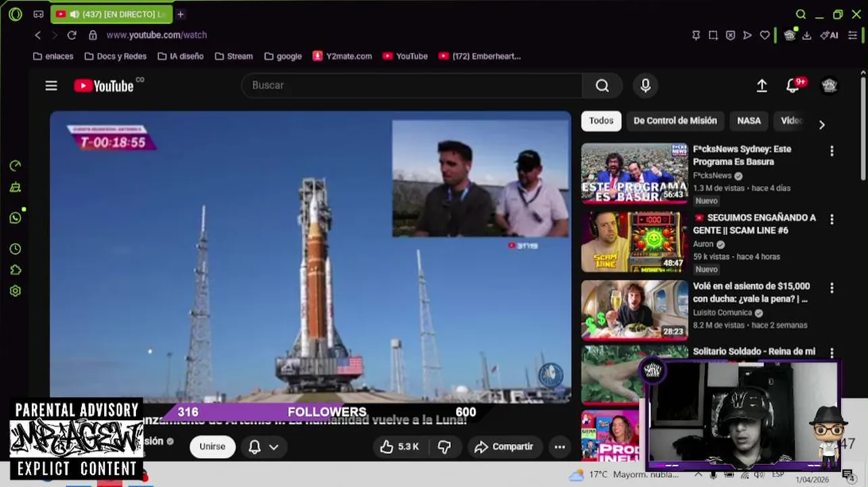Select the Todos filter chip
Screen dimensions: 868x487
coord(601,121)
